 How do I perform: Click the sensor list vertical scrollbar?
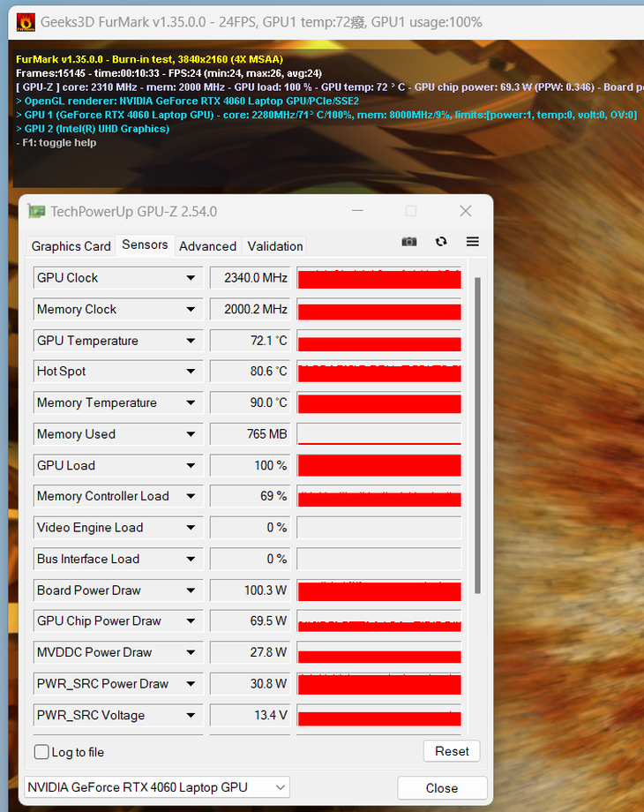pos(477,435)
